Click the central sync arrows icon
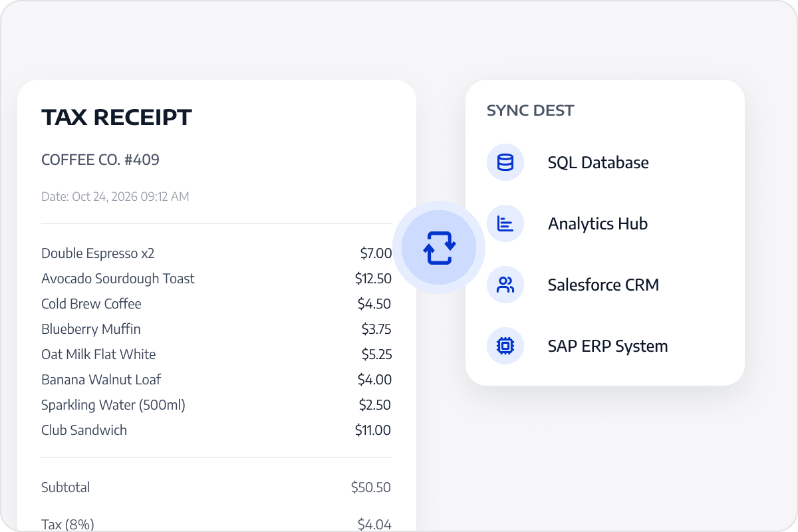Viewport: 798px width, 532px height. coord(439,247)
